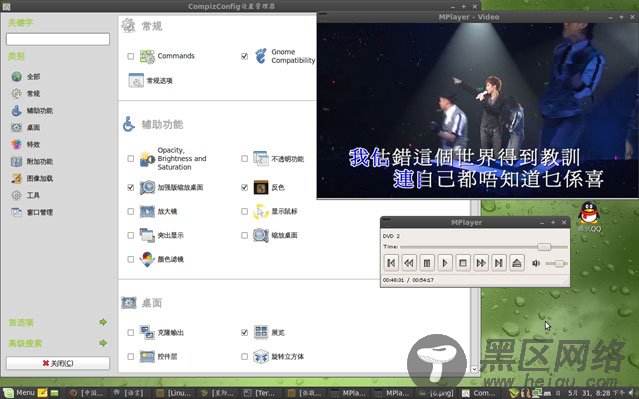This screenshot has height=399, width=639.
Task: Select the 全部 category
Action: (x=26, y=77)
